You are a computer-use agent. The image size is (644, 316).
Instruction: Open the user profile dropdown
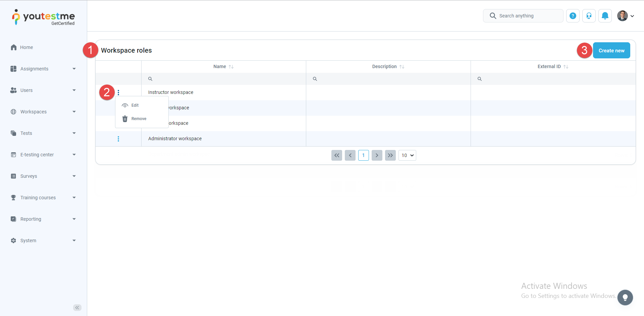[x=626, y=16]
